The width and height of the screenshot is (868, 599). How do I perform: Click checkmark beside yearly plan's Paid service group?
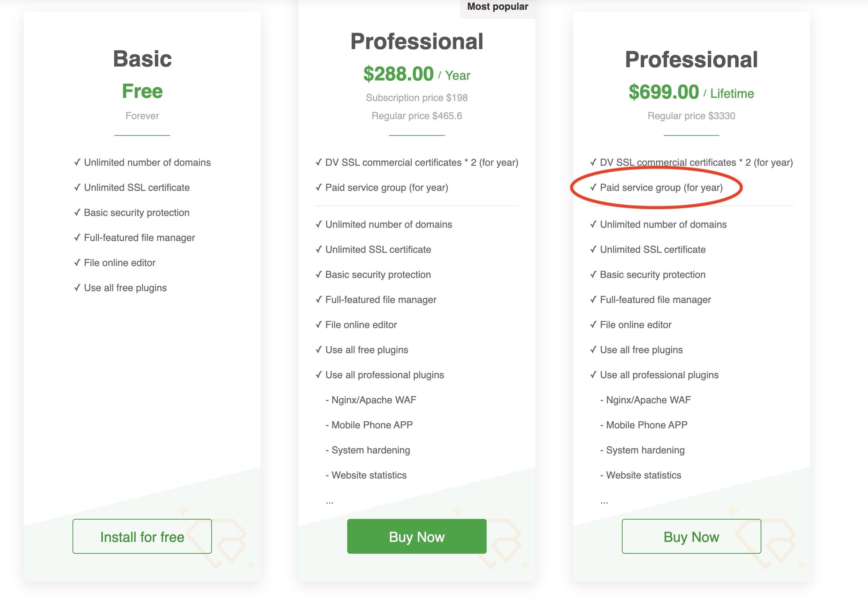click(x=319, y=187)
